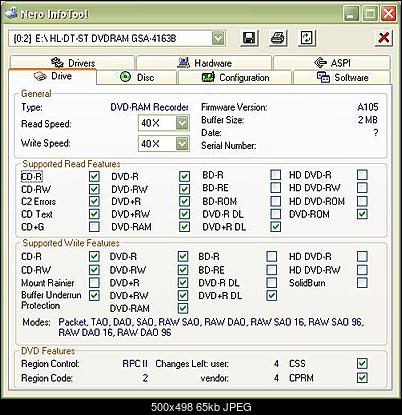This screenshot has height=415, width=402.
Task: Toggle CD-R read feature checkbox
Action: (94, 176)
